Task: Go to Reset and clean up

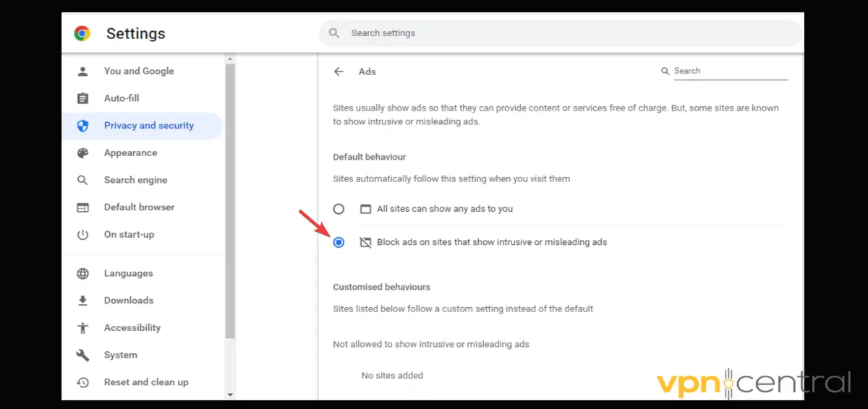Action: (x=145, y=382)
